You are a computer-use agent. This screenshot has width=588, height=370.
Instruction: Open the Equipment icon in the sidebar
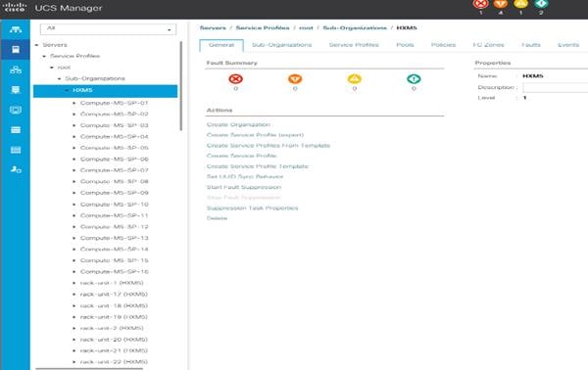click(x=16, y=29)
